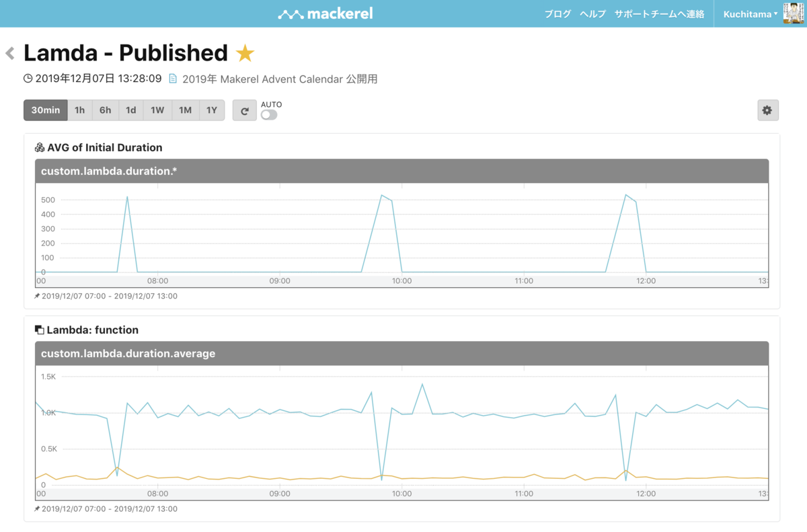Screen dimensions: 807x532
Task: Click the 12:00 label on the second graph axis
Action: point(646,494)
